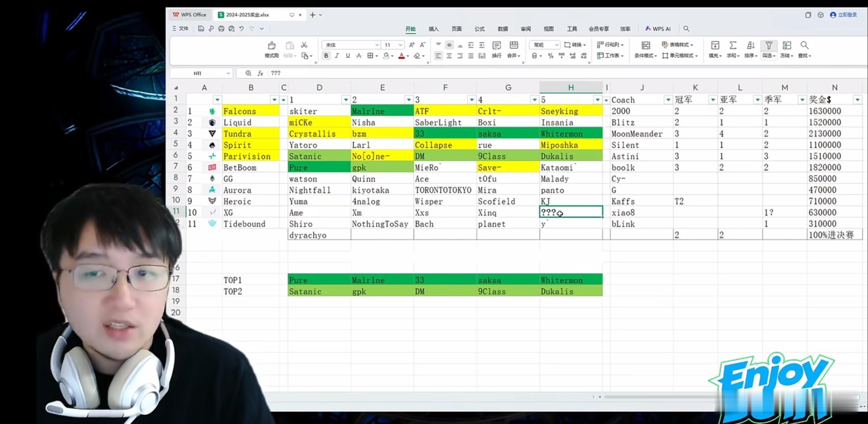
Task: Toggle Underline formatting
Action: [348, 56]
